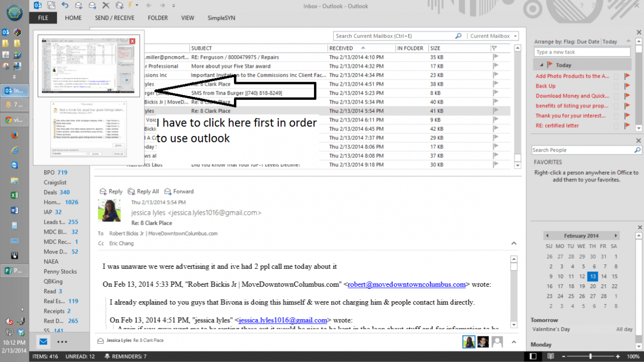644x362 pixels.
Task: Open the VIEW ribbon tab
Action: (x=188, y=18)
